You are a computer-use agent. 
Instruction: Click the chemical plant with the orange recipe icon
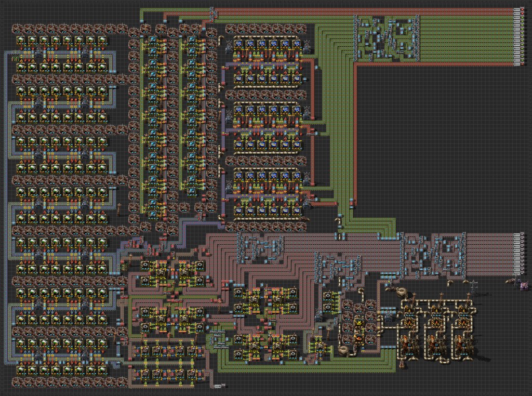(x=358, y=337)
